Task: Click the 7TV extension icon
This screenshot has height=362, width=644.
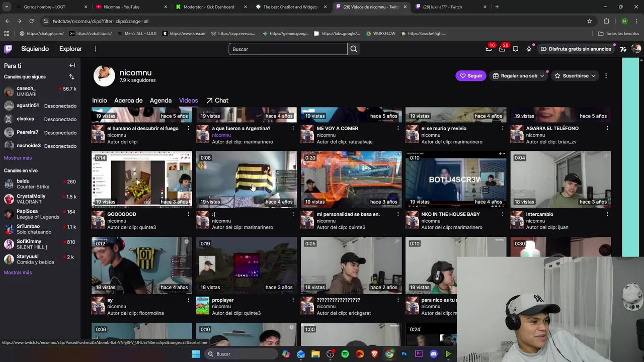Action: (x=623, y=49)
